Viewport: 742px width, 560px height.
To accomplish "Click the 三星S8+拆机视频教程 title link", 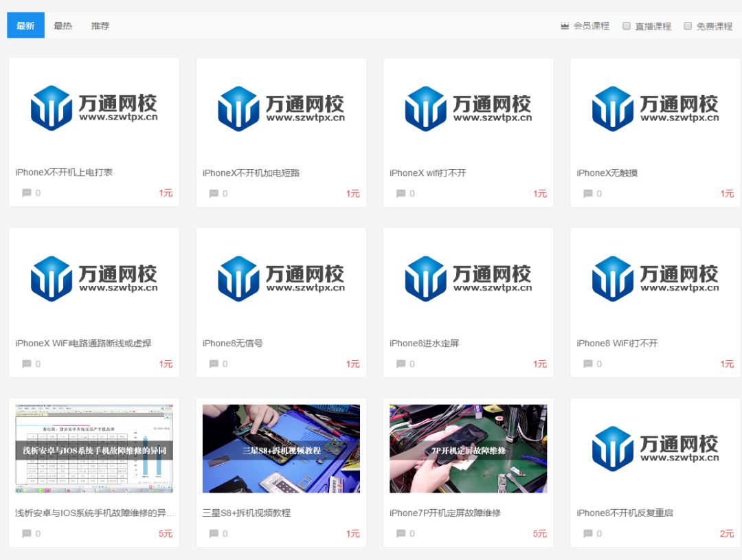I will tap(247, 513).
